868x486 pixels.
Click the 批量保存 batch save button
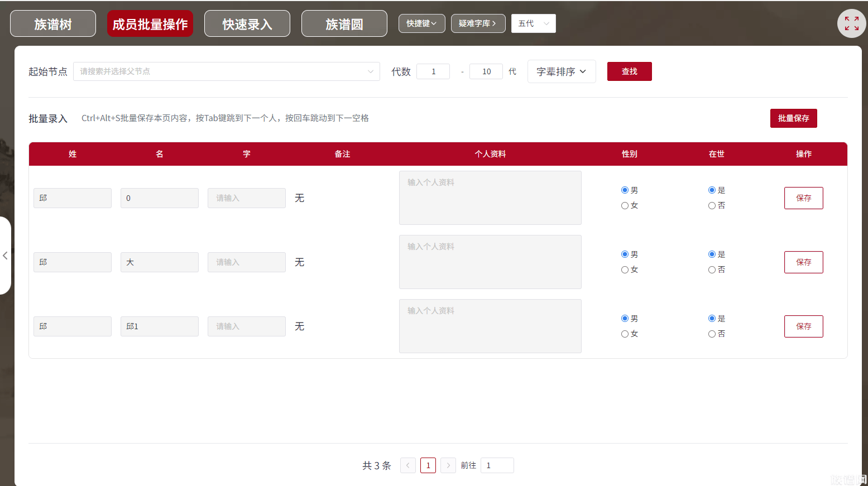point(793,118)
